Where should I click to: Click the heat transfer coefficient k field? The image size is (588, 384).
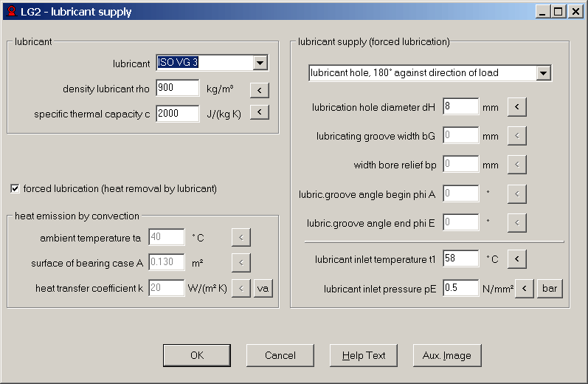point(167,288)
